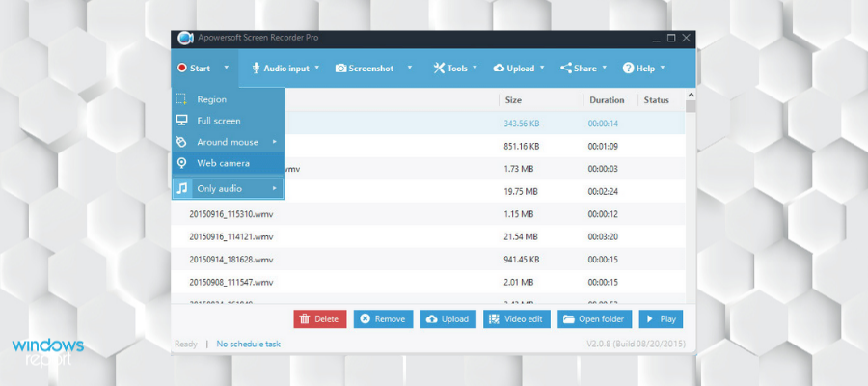The image size is (868, 386).
Task: Open the Help menu
Action: [x=643, y=69]
